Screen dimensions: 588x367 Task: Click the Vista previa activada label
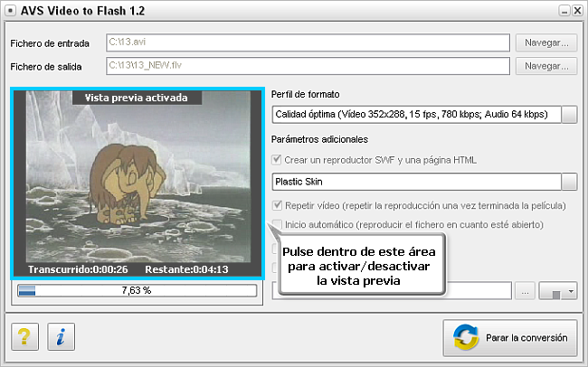point(136,98)
